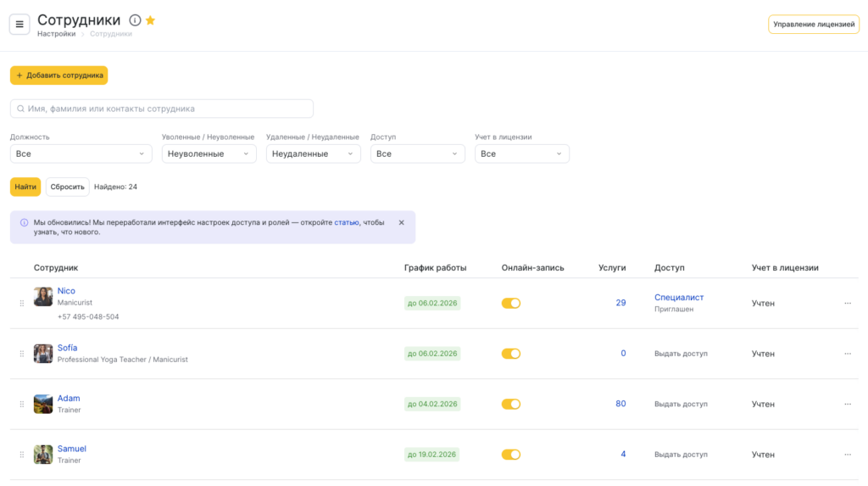Screen dimensions: 868x486
Task: Disable online booking toggle for Nico
Action: pos(510,303)
